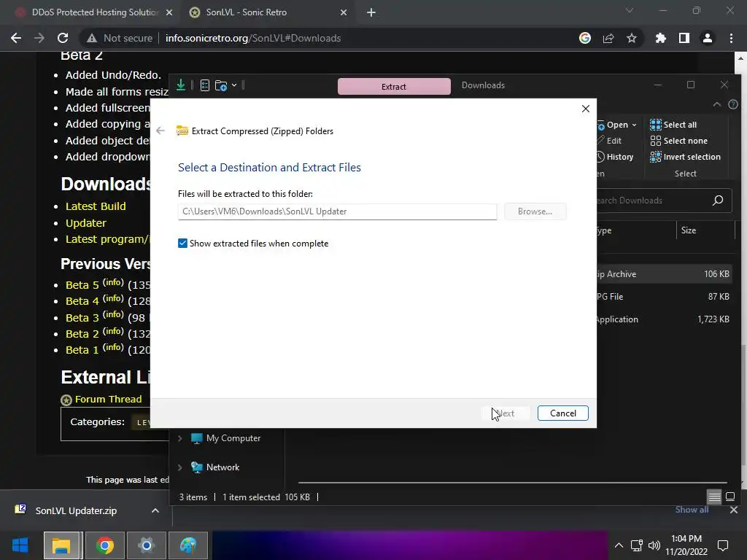
Task: Click Select none in Explorer ribbon
Action: coord(679,141)
